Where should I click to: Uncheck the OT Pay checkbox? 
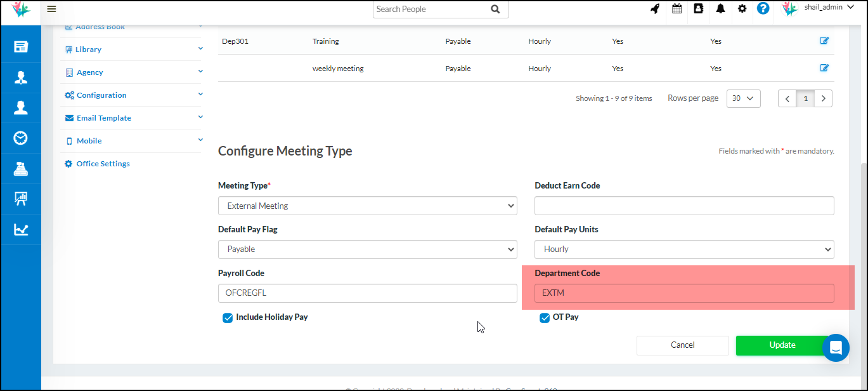(544, 318)
